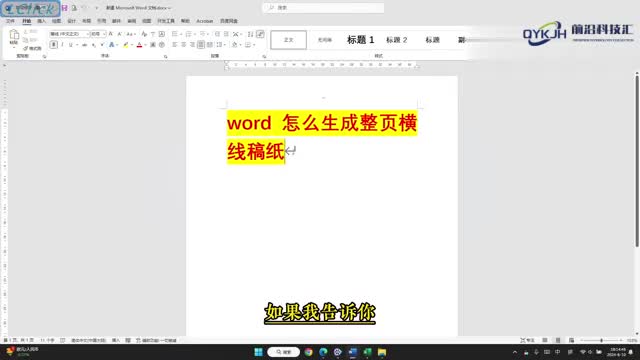Toggle Subscript formatting
640x360 pixels.
(x=93, y=44)
